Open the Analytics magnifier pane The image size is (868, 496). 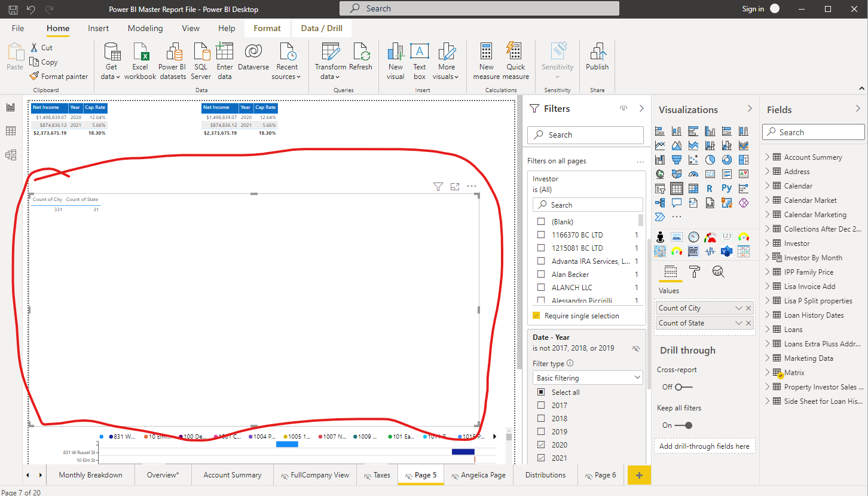(x=719, y=272)
